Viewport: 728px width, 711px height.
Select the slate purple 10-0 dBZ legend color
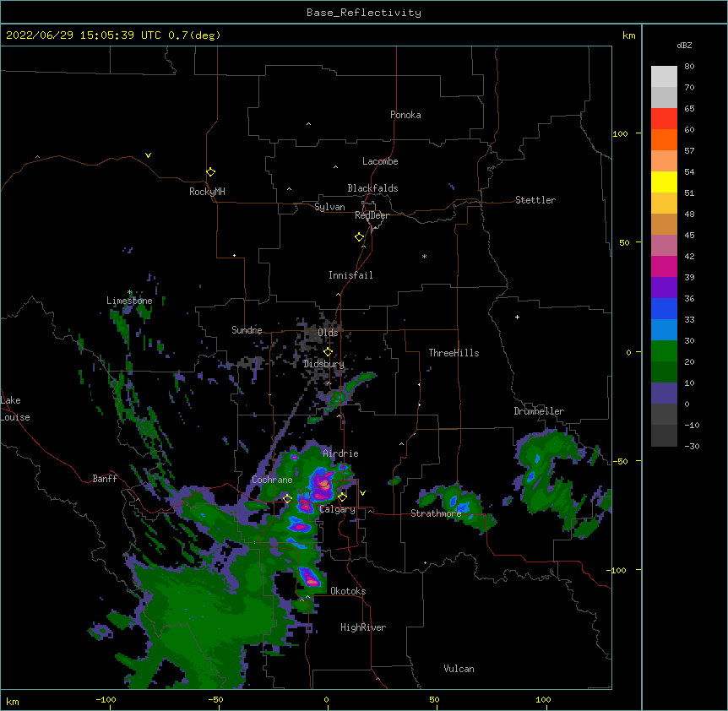point(664,393)
